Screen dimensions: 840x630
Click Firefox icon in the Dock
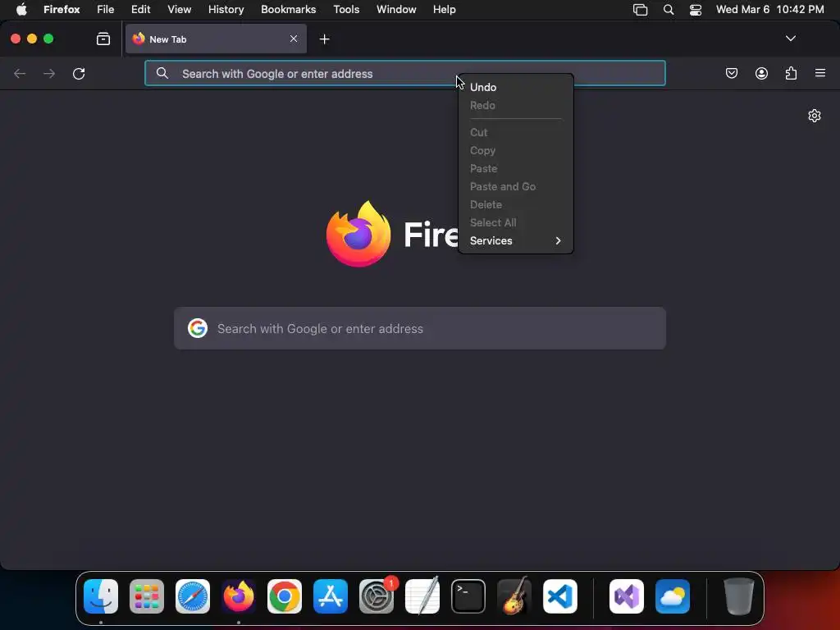[239, 596]
